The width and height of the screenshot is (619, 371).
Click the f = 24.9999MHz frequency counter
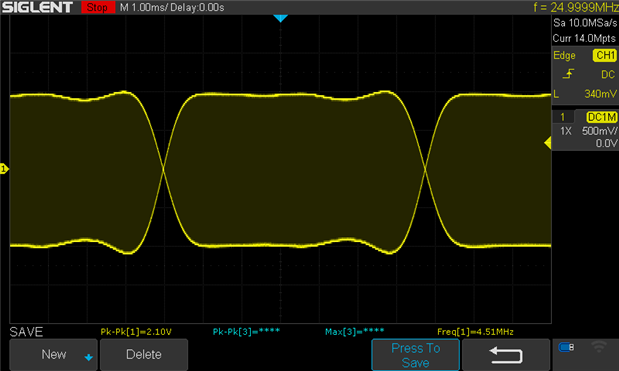576,7
